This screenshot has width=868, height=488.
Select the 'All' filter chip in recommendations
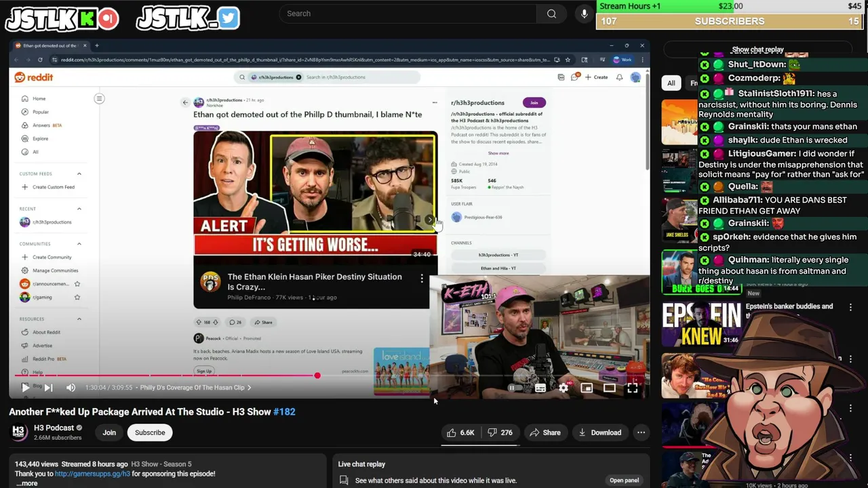pos(671,83)
